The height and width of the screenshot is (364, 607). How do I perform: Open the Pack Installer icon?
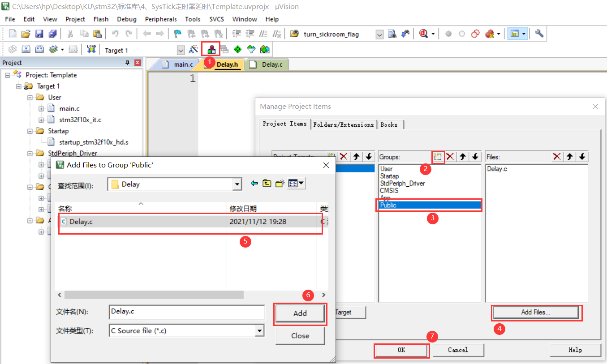click(x=265, y=50)
